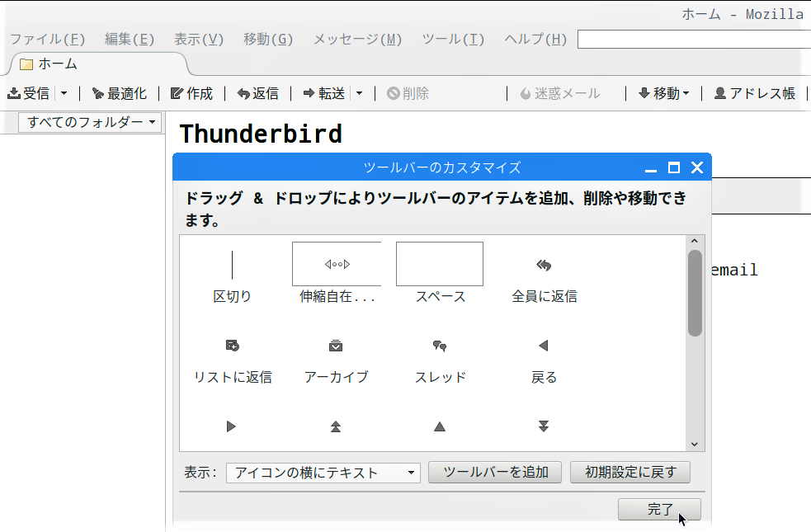Select the double down-arrow icon
Viewport: 811px width, 532px height.
[x=543, y=426]
